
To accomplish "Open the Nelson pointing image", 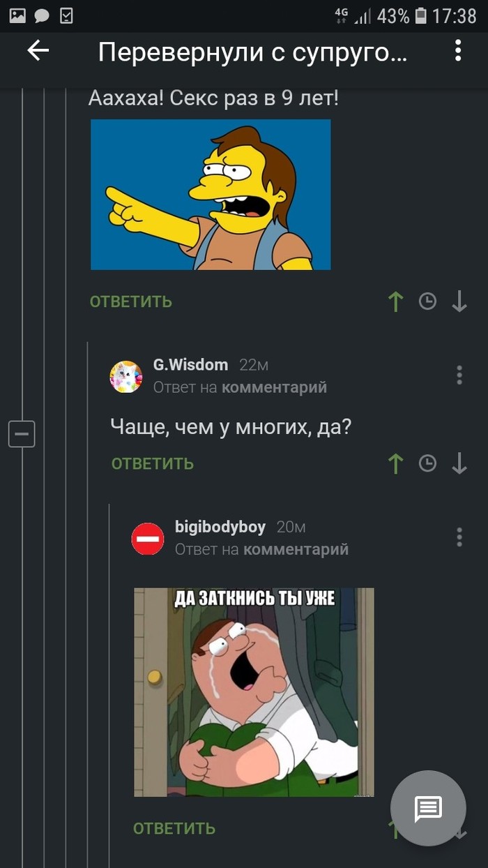I will coord(211,194).
